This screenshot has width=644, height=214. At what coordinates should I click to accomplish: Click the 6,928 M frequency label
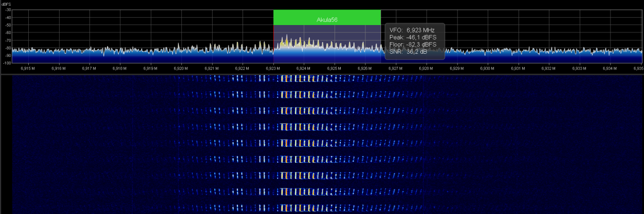coord(426,68)
